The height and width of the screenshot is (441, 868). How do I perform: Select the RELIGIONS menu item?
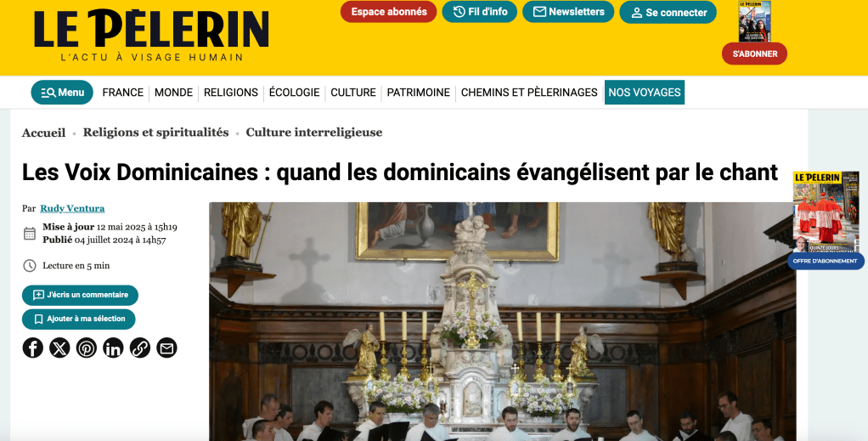coord(231,93)
